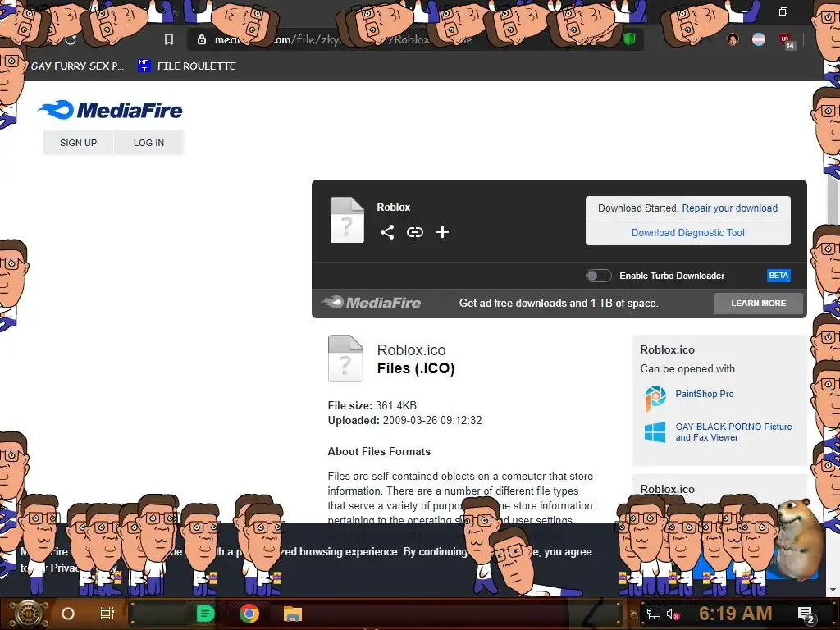Copy link using the chain link icon
This screenshot has height=630, width=840.
pyautogui.click(x=414, y=232)
